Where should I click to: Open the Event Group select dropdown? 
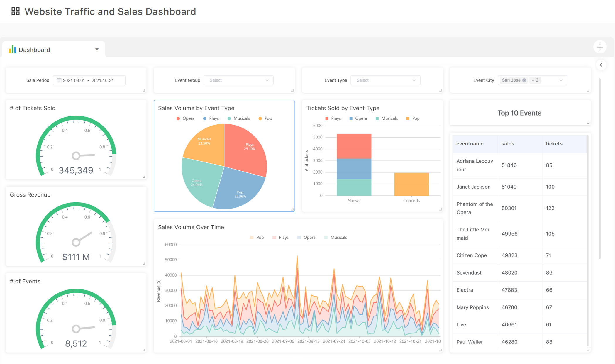point(238,80)
